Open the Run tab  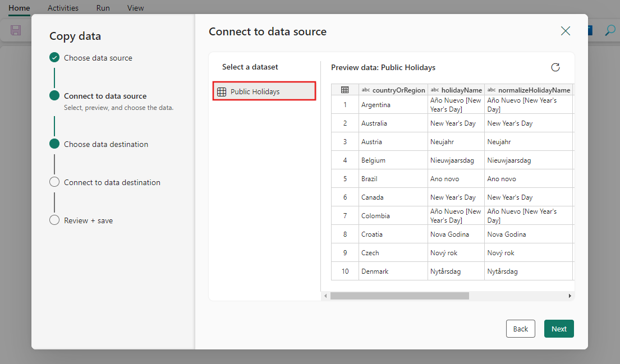(x=103, y=8)
